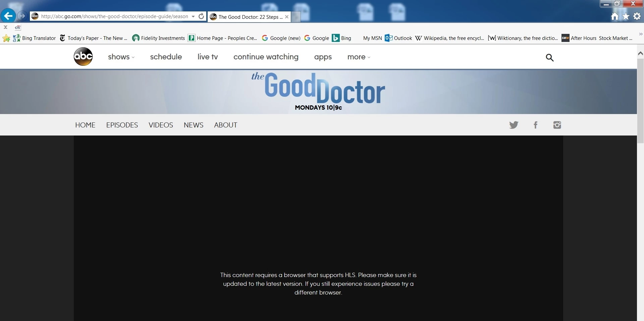Image resolution: width=644 pixels, height=321 pixels.
Task: Open the Fidelity Investments bookmark
Action: tap(158, 38)
